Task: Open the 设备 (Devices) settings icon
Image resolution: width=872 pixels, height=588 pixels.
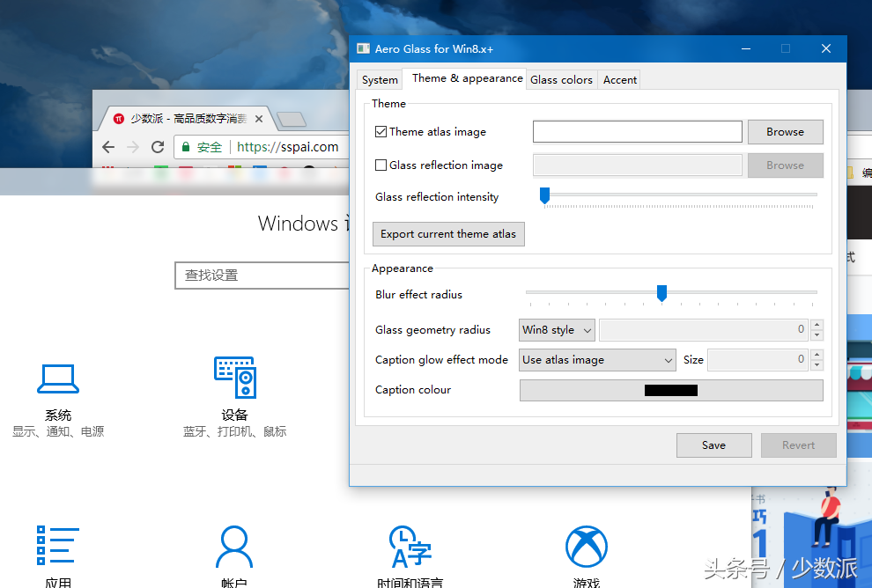Action: coord(234,379)
